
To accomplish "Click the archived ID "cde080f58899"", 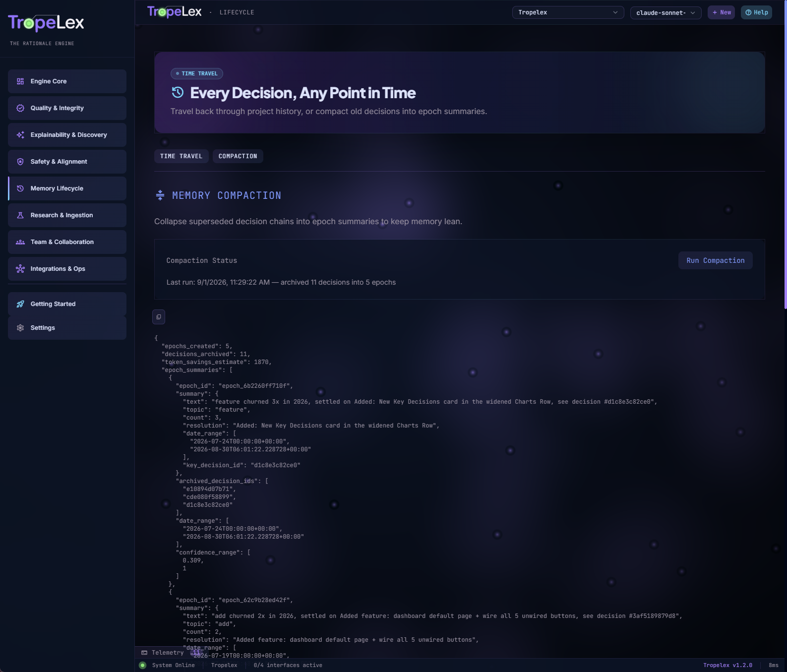I will coord(209,497).
